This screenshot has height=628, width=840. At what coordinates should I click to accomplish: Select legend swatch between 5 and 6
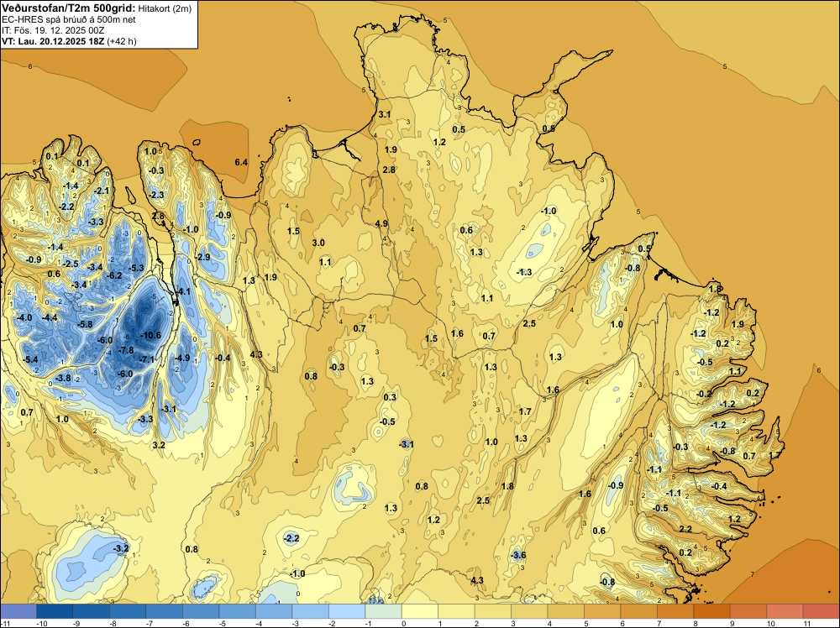point(602,611)
